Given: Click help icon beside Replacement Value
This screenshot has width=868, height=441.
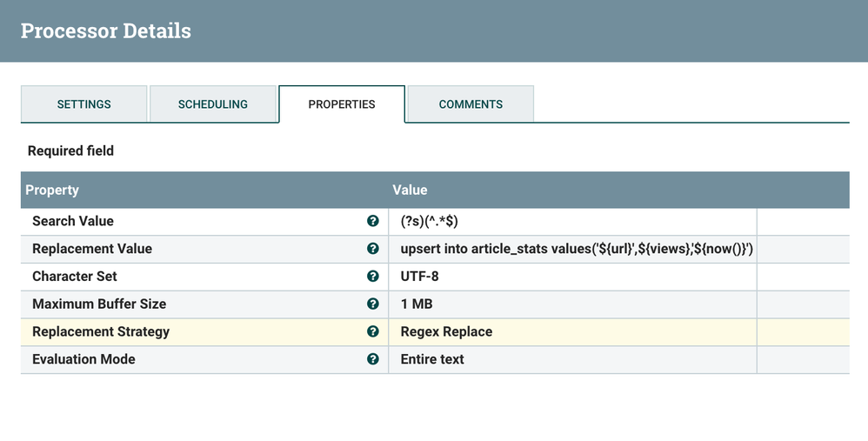Looking at the screenshot, I should (373, 249).
